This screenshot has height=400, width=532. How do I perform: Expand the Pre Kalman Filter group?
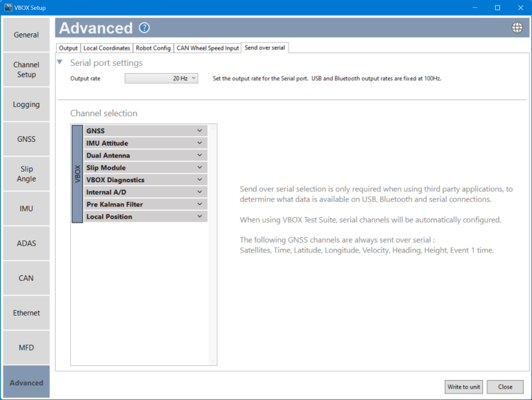click(145, 204)
